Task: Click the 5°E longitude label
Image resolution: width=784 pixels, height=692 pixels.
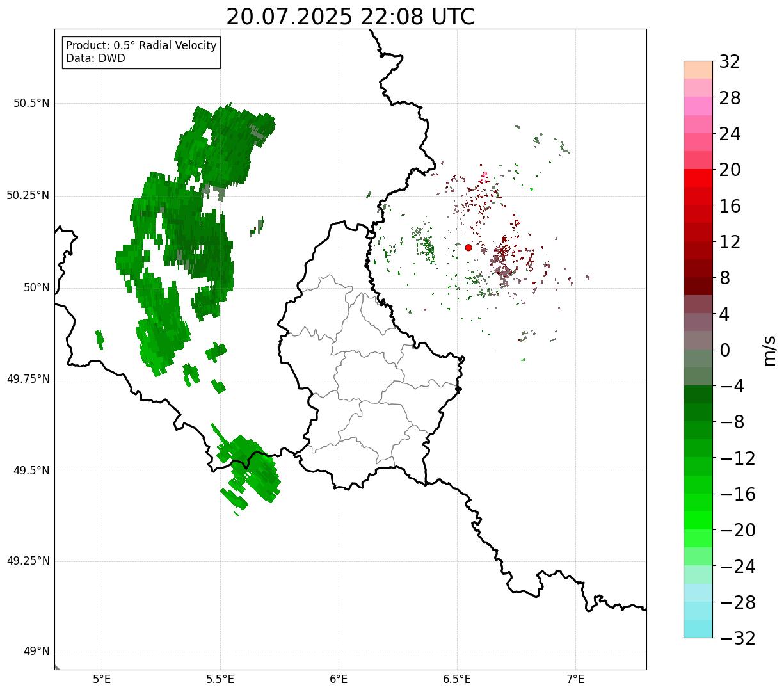Action: pos(102,679)
